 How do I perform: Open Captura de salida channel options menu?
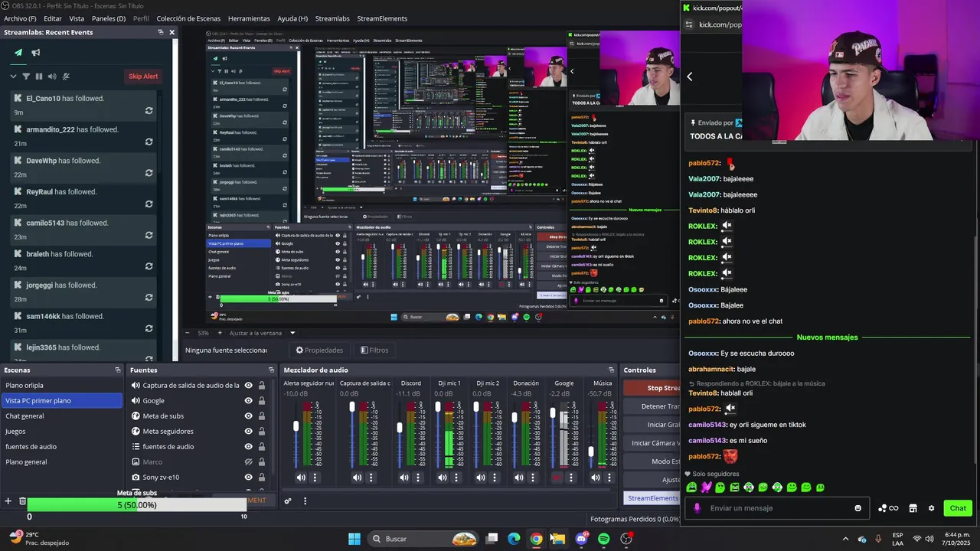(371, 478)
